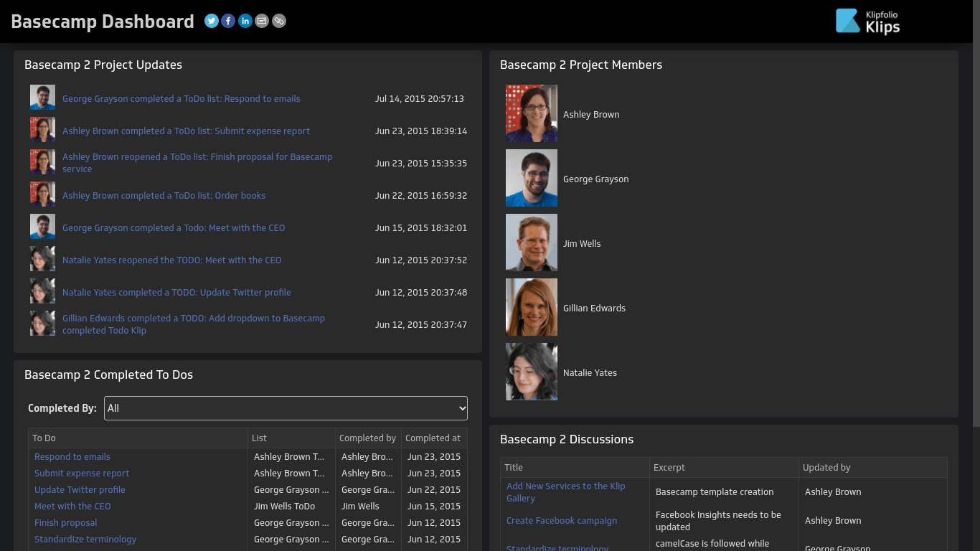Share dashboard via LinkedIn icon

pos(245,21)
